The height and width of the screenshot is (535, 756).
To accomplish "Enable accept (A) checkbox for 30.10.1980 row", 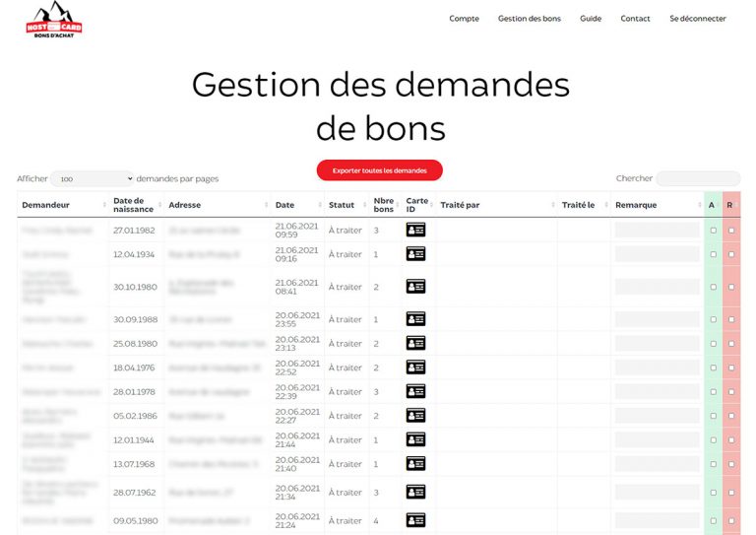I will tap(713, 287).
